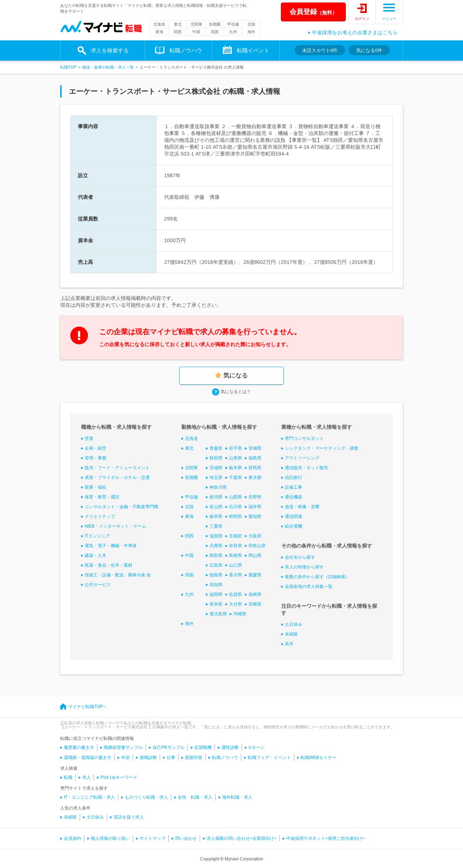The height and width of the screenshot is (868, 463).
Task: Click 中途採用をお考えの企業さまはこちら link
Action: [353, 32]
